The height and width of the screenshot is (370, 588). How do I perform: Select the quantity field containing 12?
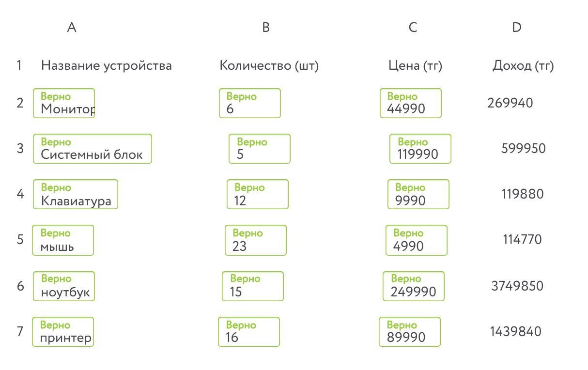click(x=258, y=194)
